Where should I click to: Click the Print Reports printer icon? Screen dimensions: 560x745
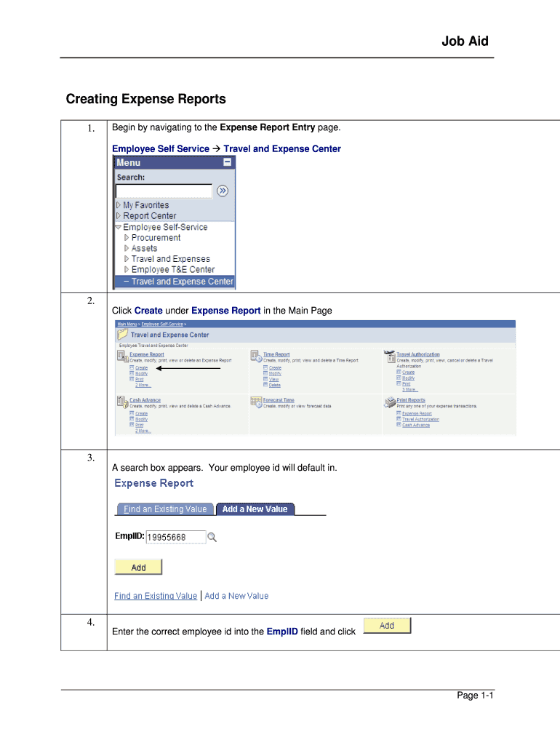[389, 402]
